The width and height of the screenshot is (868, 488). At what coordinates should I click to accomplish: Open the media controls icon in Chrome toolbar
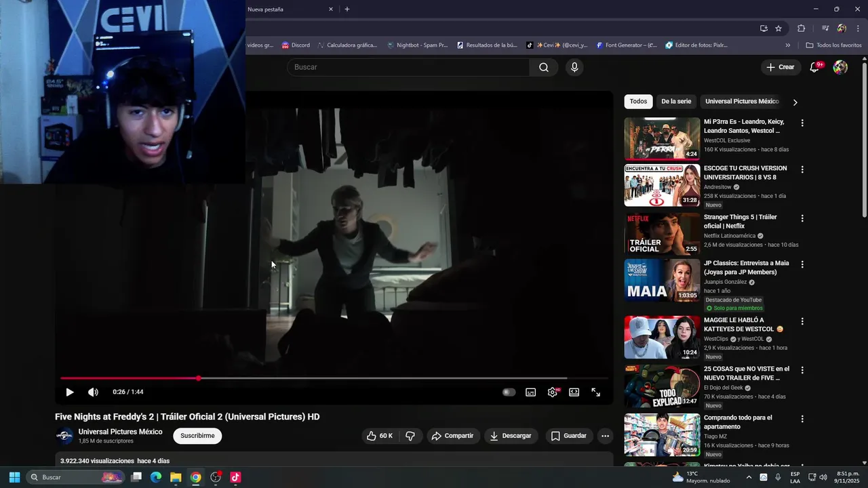click(825, 28)
